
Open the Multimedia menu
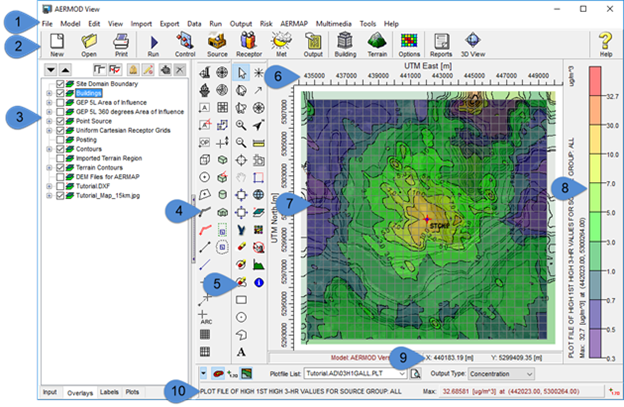click(x=333, y=23)
